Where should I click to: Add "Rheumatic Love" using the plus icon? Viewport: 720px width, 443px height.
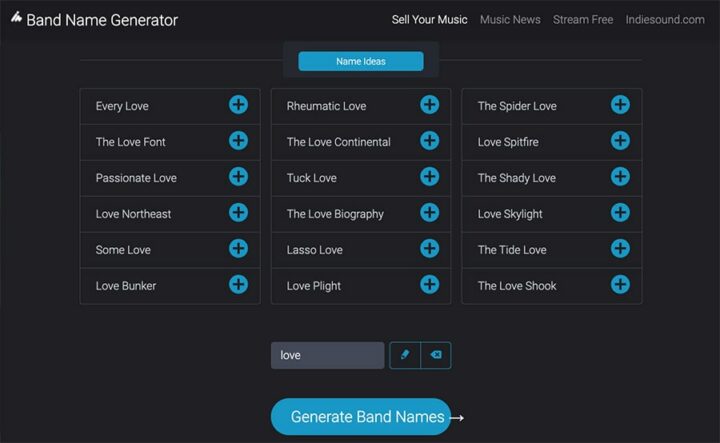click(x=429, y=105)
